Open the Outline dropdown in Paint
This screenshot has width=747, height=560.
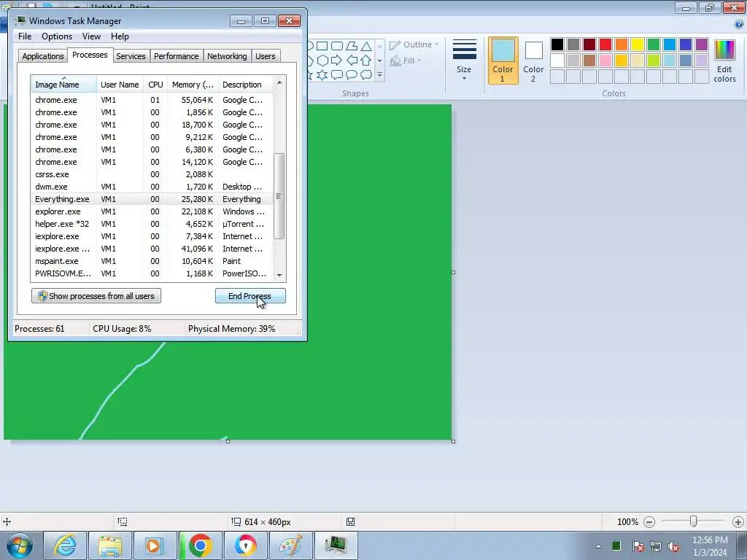click(414, 44)
